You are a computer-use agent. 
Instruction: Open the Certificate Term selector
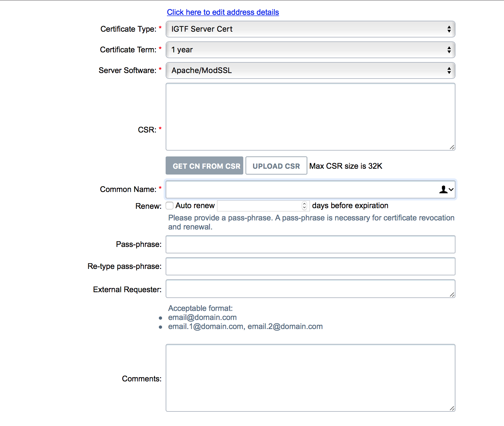point(310,50)
